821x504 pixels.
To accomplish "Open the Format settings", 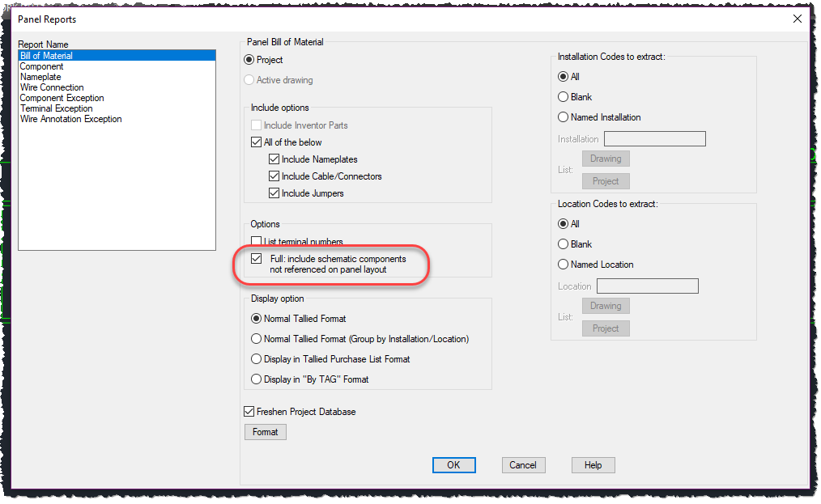I will pos(265,431).
